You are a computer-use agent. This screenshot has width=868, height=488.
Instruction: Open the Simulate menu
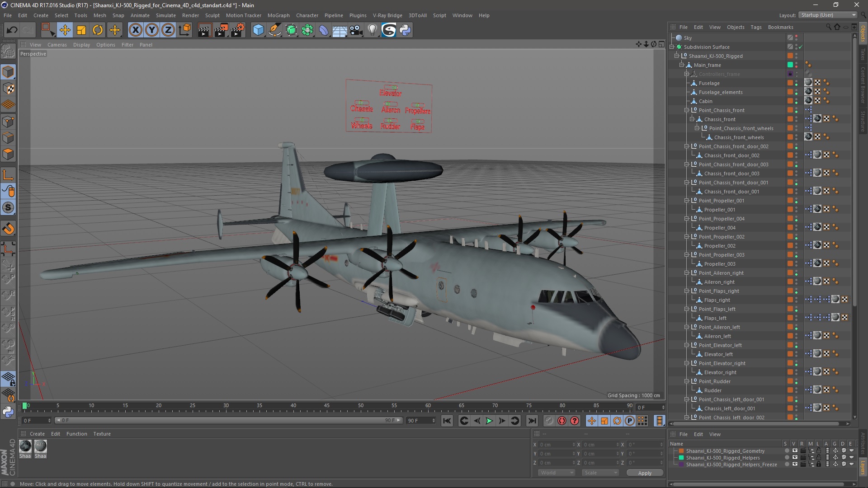click(165, 15)
